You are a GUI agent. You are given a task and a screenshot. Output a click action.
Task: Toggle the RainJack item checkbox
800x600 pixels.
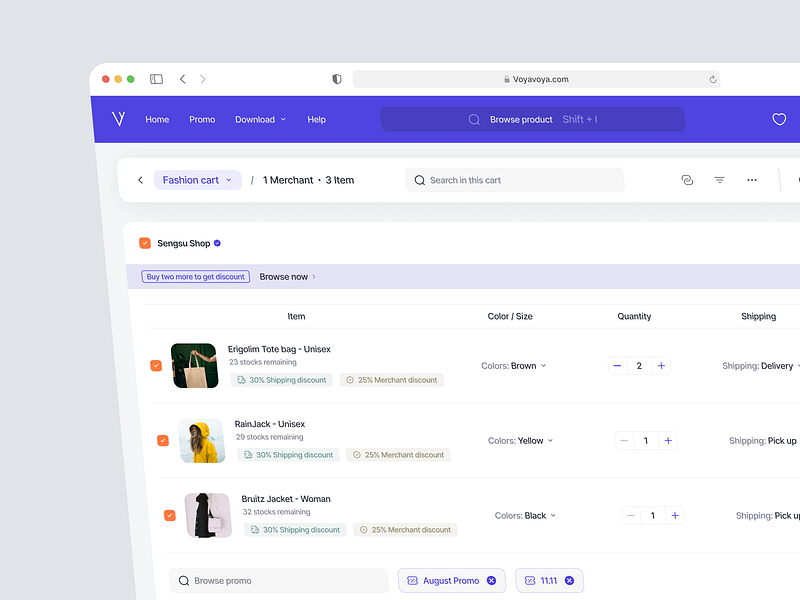coord(163,440)
